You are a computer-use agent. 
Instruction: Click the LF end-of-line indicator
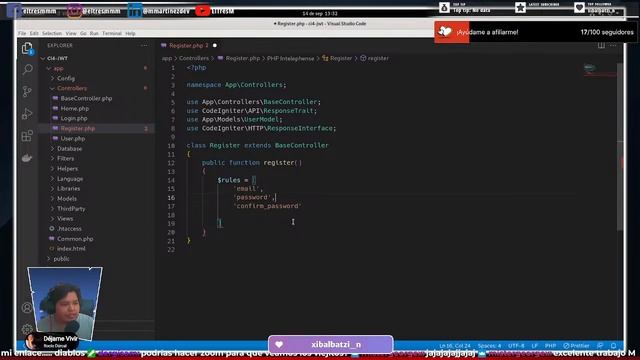[535, 346]
